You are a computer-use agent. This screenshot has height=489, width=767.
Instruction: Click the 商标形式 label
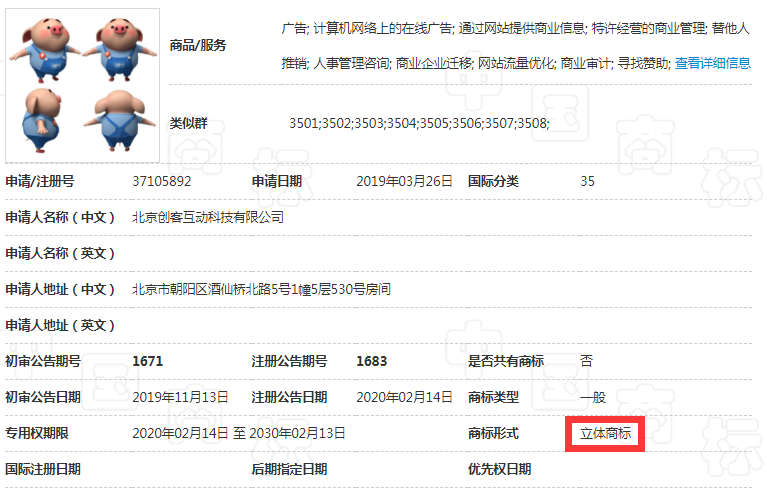pyautogui.click(x=493, y=433)
